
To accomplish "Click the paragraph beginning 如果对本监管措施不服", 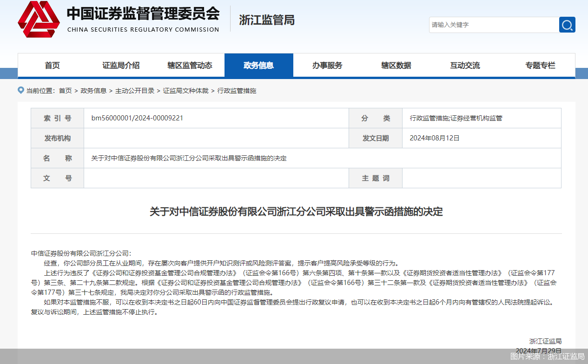I will click(293, 307).
